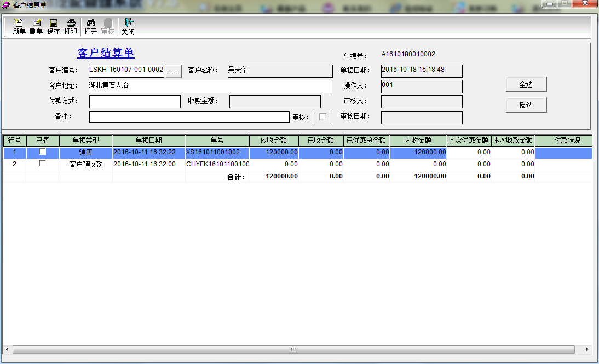Click the 已收金额 column header
This screenshot has width=599, height=364.
[x=321, y=141]
